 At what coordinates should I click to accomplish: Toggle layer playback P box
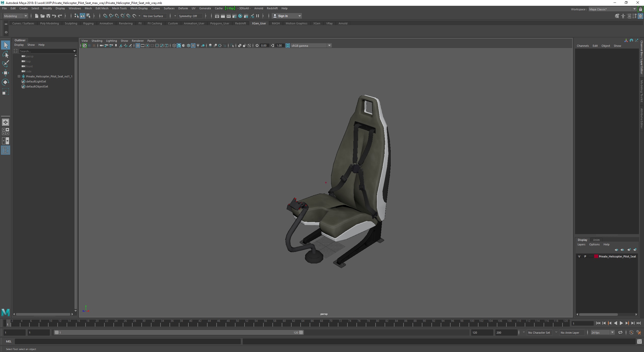click(x=585, y=256)
